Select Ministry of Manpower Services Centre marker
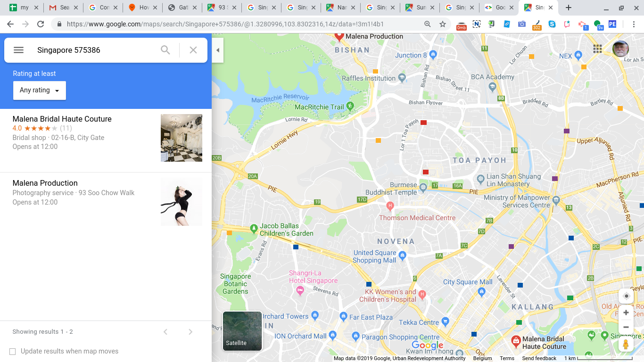644x362 pixels. coord(556,200)
